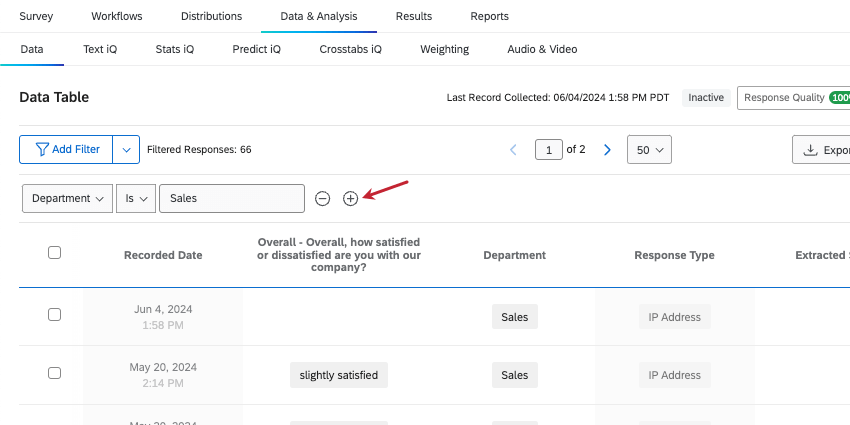Switch to the Text iQ tab
The image size is (850, 425).
click(100, 49)
